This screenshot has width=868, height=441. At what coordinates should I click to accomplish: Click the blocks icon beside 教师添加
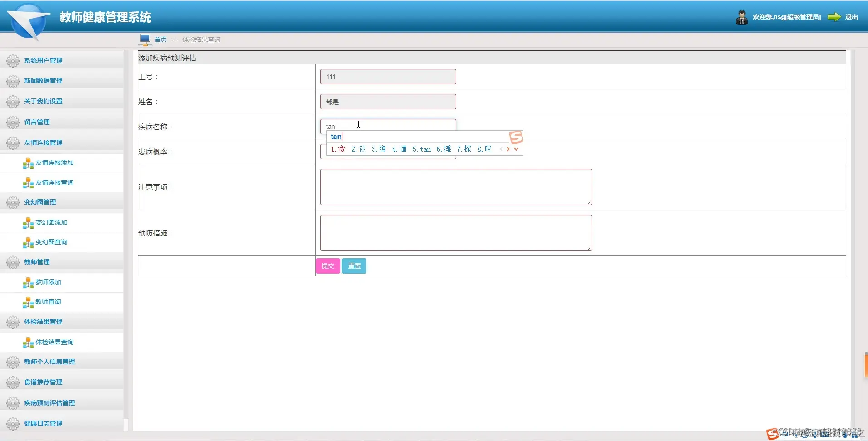point(28,283)
